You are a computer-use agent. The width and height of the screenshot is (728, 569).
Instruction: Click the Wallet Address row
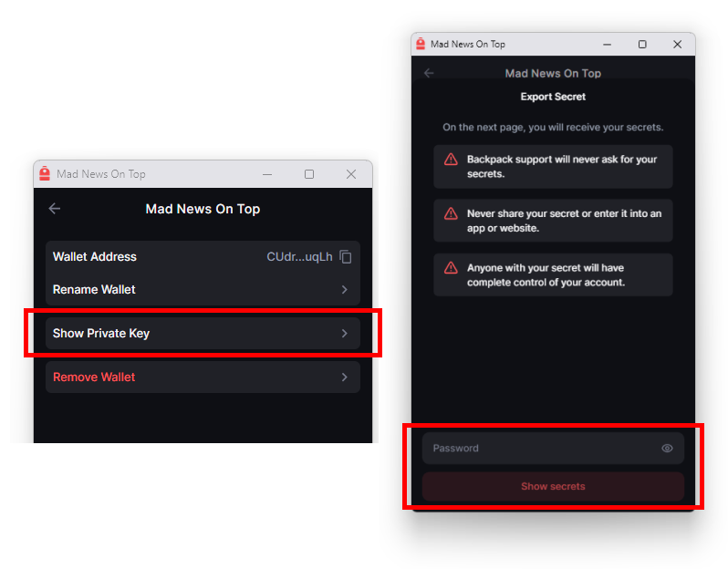tap(203, 256)
